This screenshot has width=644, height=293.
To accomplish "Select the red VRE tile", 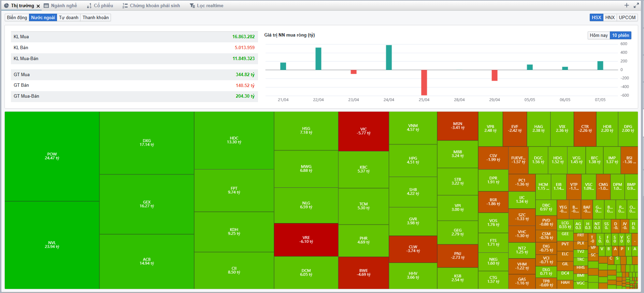I will coord(306,240).
